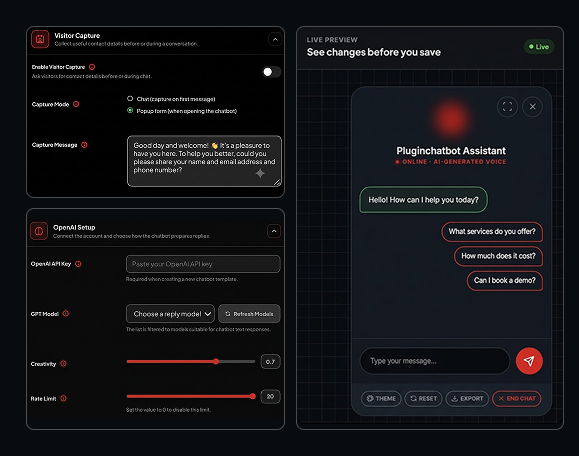Show info tooltip for Rate Limit
The height and width of the screenshot is (456, 579).
click(64, 398)
